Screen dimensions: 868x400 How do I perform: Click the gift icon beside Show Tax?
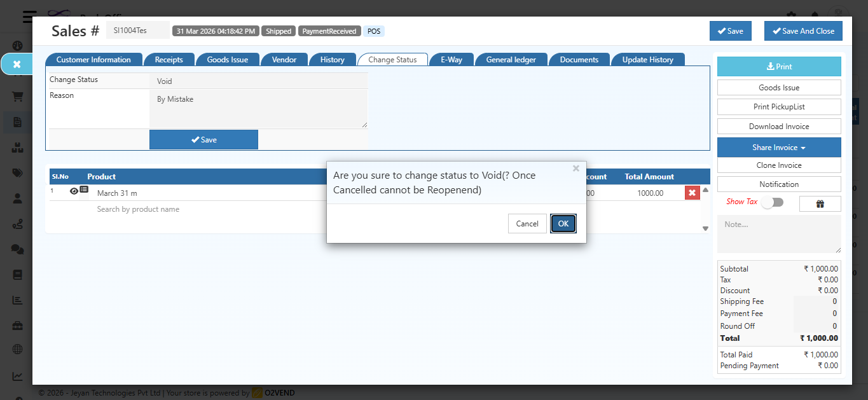coord(820,203)
